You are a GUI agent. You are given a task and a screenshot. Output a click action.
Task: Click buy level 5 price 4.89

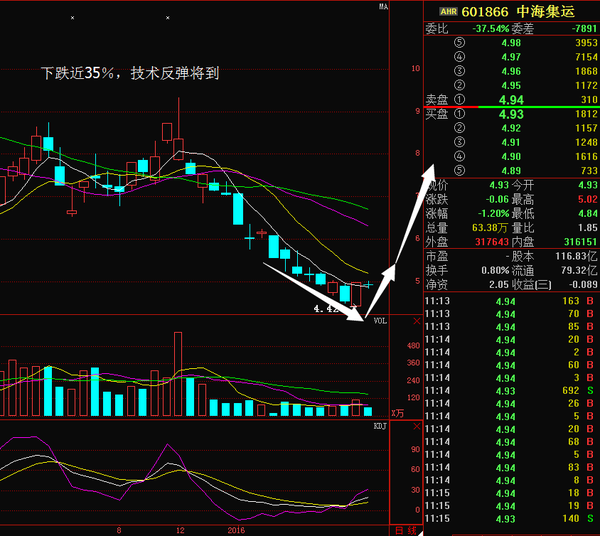pyautogui.click(x=509, y=171)
